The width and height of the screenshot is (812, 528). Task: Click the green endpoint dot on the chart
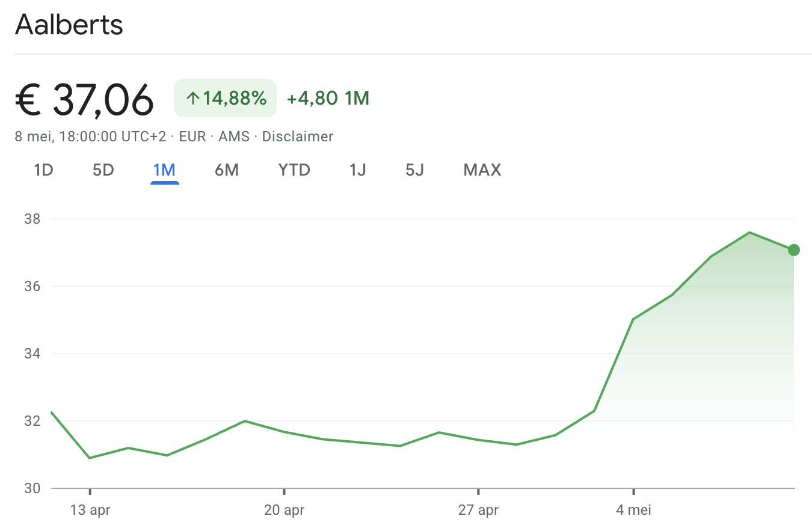tap(793, 250)
